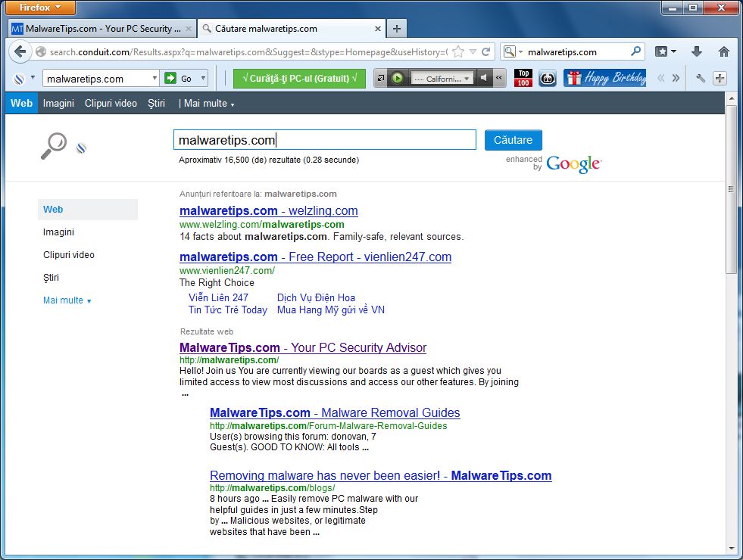Viewport: 743px width, 560px height.
Task: Expand the Conduit toolbar logo menu arrow
Action: click(x=33, y=77)
